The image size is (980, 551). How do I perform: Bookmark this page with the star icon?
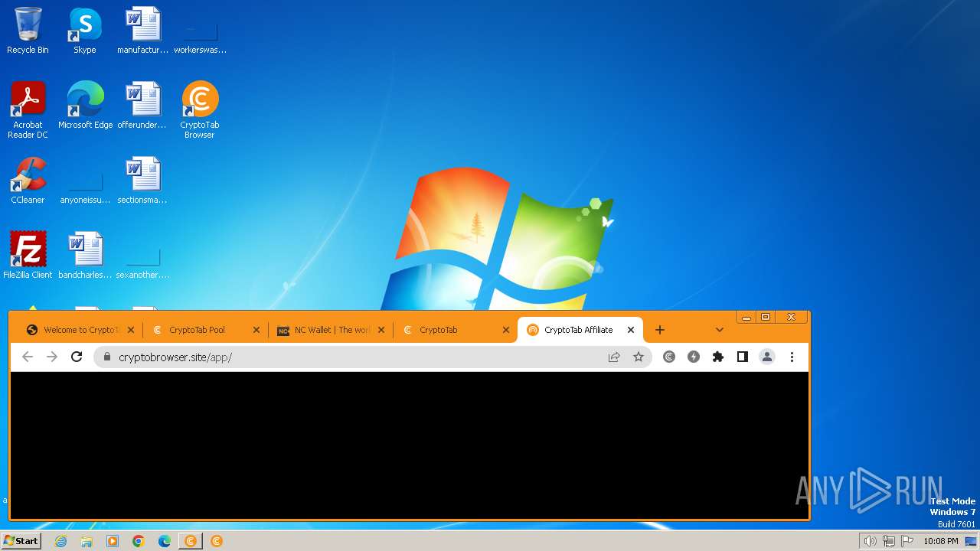pyautogui.click(x=639, y=357)
